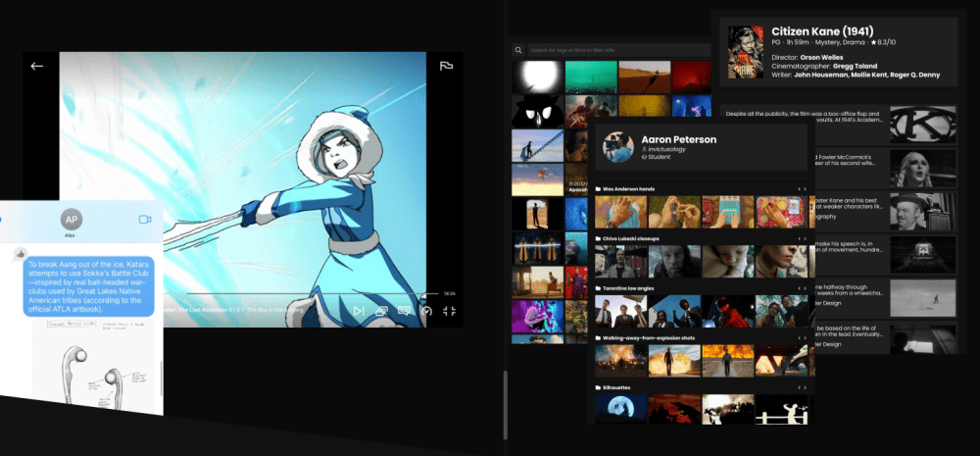980x456 pixels.
Task: Click the writers John Houseman, Mollie Kent, Roger Q. Denny
Action: tap(866, 76)
